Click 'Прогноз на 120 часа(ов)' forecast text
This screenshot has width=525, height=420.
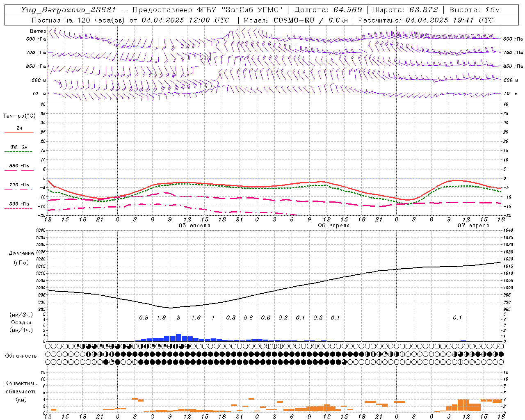tap(79, 20)
